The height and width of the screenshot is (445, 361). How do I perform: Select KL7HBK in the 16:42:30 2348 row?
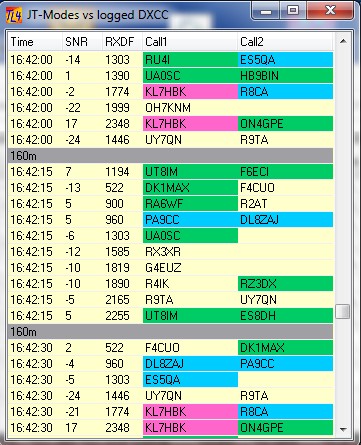pyautogui.click(x=190, y=428)
